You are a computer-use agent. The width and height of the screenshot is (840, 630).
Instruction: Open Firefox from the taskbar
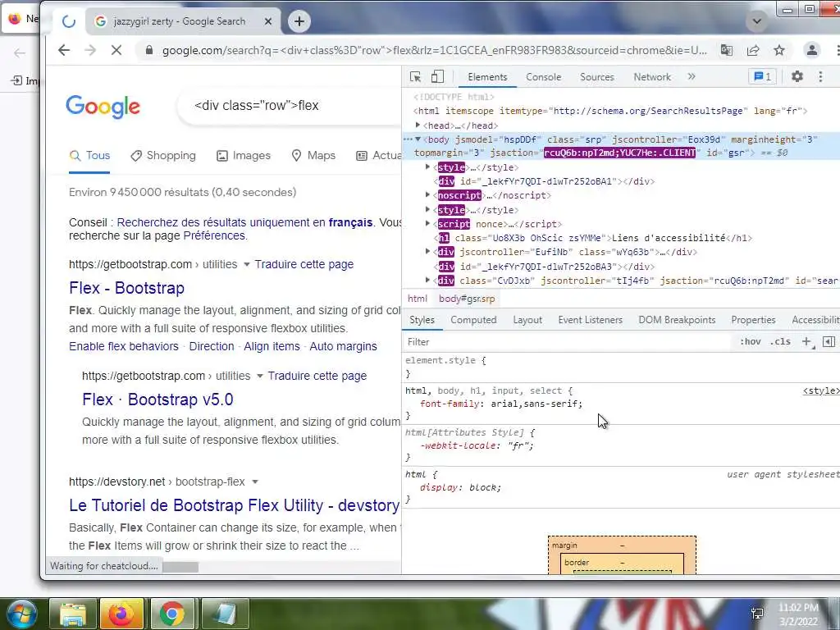[x=121, y=614]
